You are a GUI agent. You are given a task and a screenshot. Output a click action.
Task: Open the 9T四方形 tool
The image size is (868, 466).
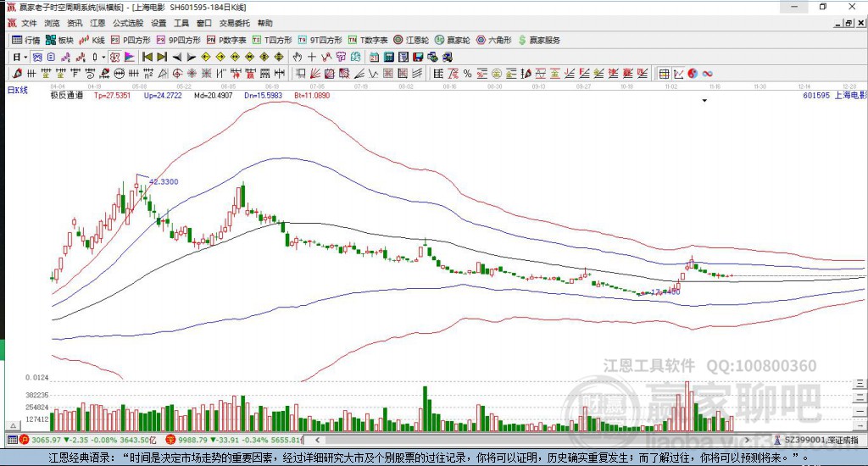pyautogui.click(x=320, y=40)
